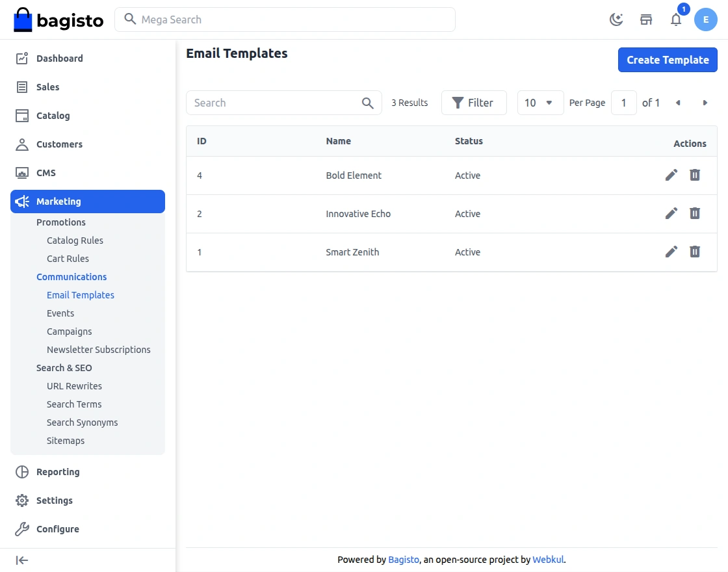Viewport: 728px width, 572px height.
Task: Open Promotions submenu
Action: click(x=61, y=222)
